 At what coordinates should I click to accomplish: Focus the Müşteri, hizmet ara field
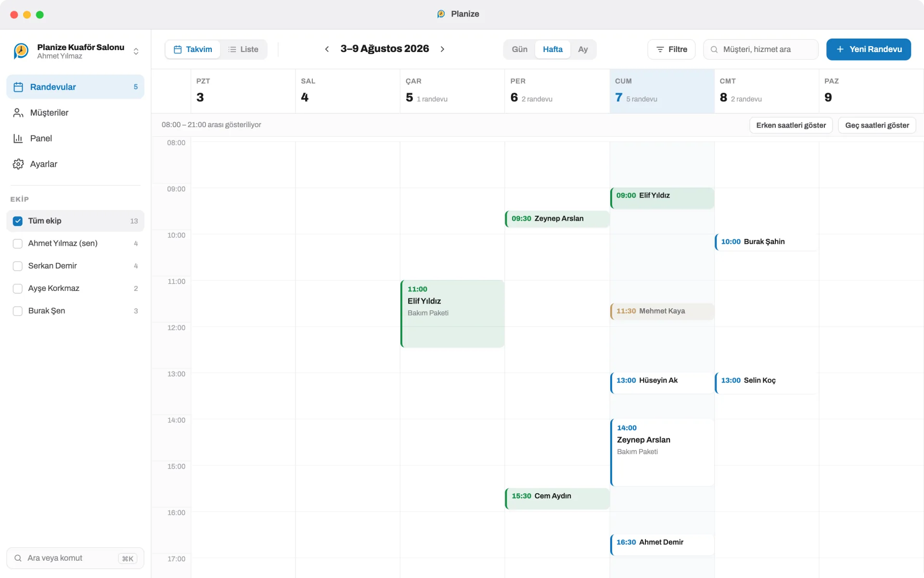pyautogui.click(x=761, y=50)
